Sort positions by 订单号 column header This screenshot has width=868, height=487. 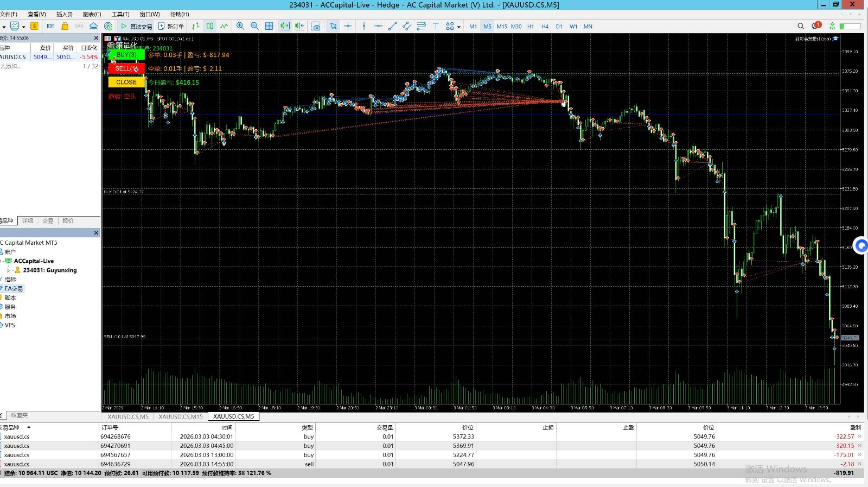[x=109, y=427]
